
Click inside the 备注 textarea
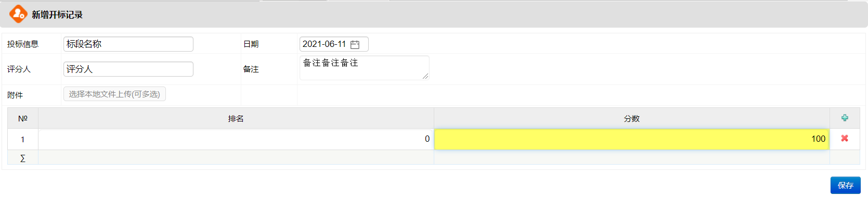click(x=365, y=68)
